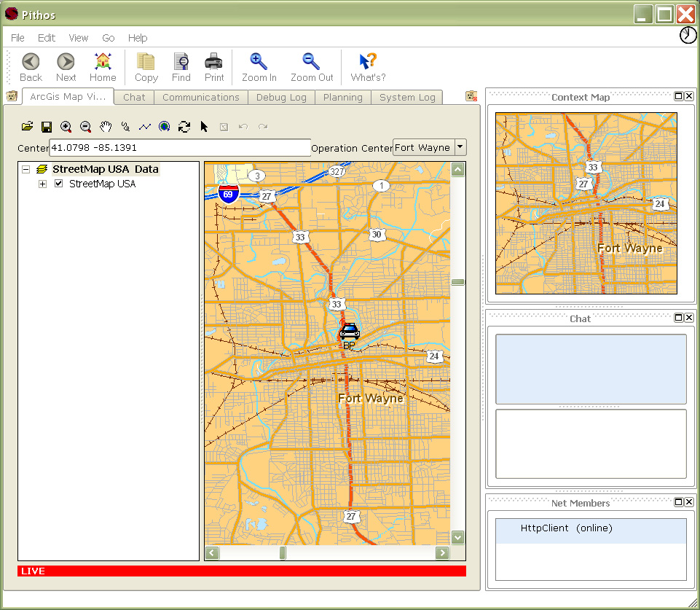Open the Edit menu
The width and height of the screenshot is (700, 610).
click(47, 38)
